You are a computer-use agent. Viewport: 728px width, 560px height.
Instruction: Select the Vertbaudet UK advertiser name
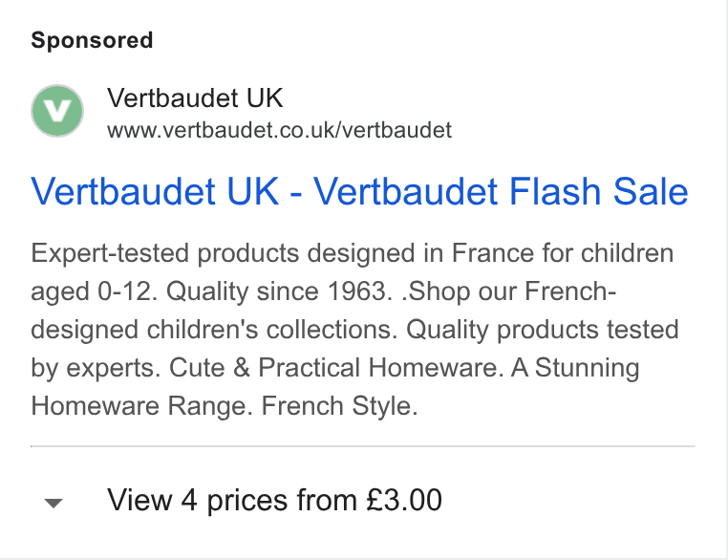[195, 98]
